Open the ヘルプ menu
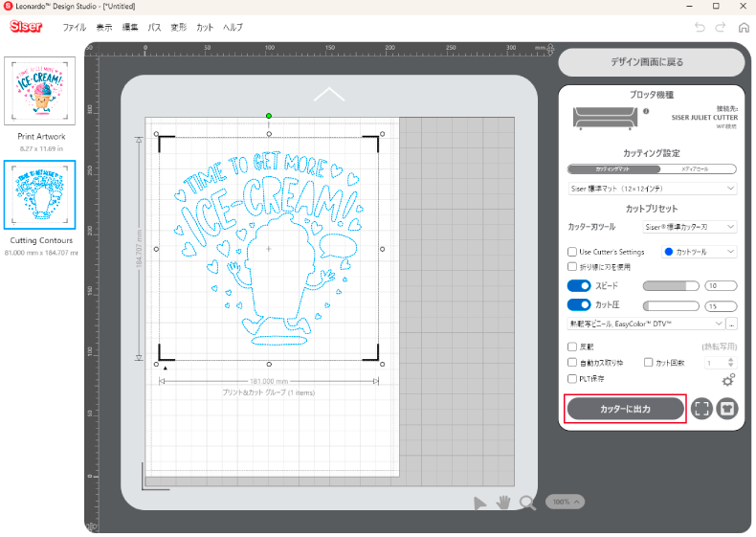756x537 pixels. point(233,28)
